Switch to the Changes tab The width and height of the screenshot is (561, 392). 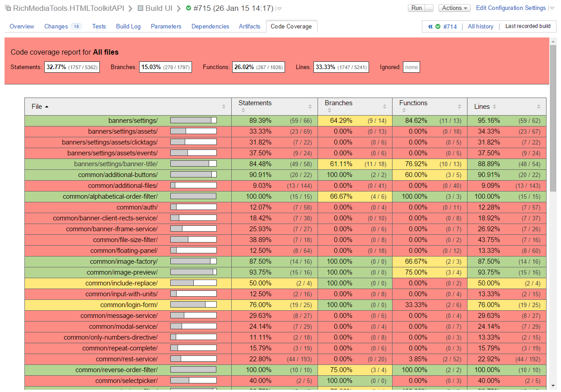click(x=56, y=27)
